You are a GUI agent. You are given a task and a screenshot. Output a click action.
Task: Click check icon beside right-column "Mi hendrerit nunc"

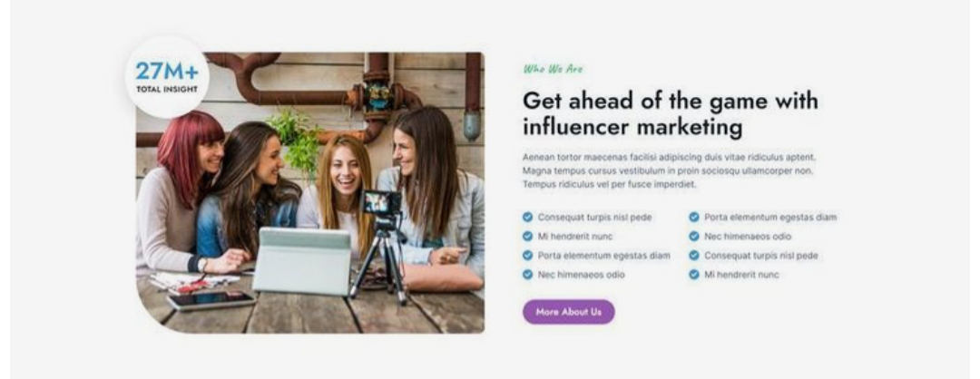coord(694,275)
